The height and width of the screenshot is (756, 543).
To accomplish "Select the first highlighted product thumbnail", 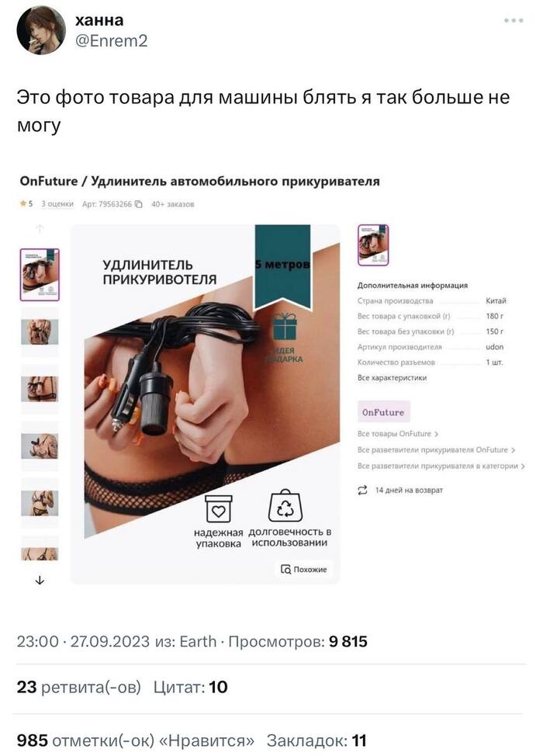I will pyautogui.click(x=40, y=275).
